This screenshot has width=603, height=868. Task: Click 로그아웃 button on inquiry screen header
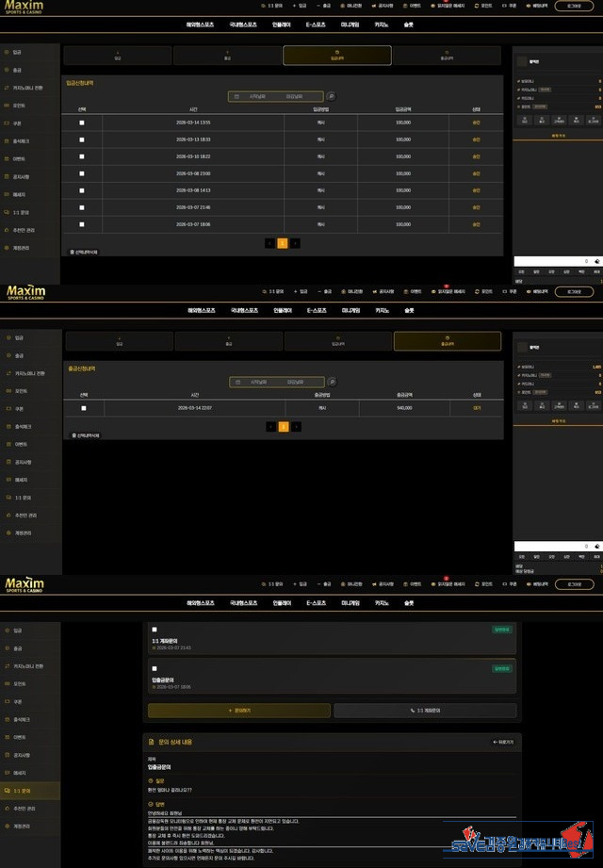(x=574, y=584)
